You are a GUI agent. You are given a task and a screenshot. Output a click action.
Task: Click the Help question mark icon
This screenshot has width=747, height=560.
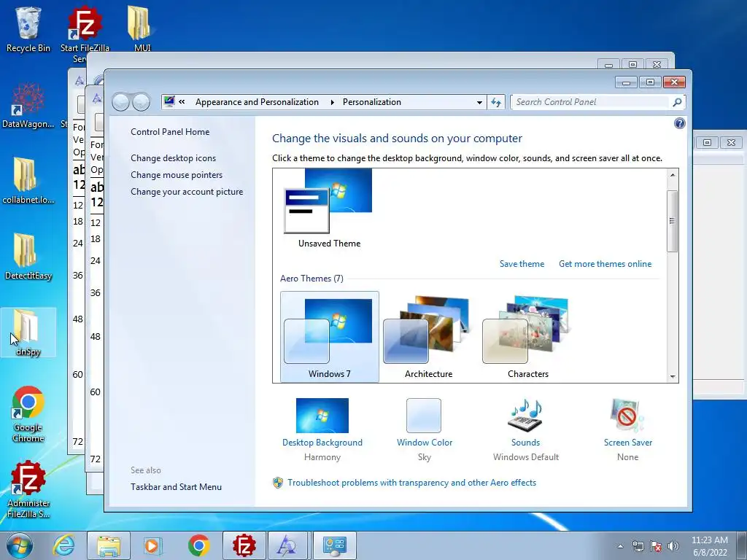click(680, 123)
